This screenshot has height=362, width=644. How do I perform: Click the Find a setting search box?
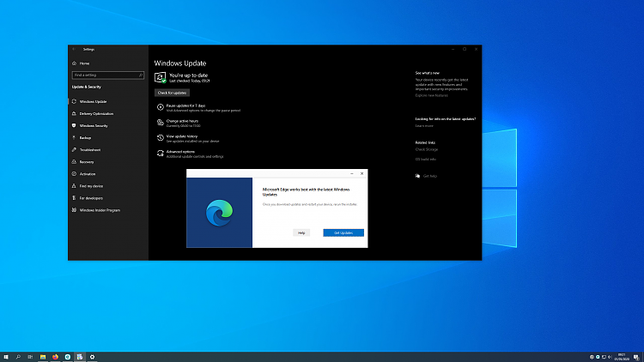[107, 75]
